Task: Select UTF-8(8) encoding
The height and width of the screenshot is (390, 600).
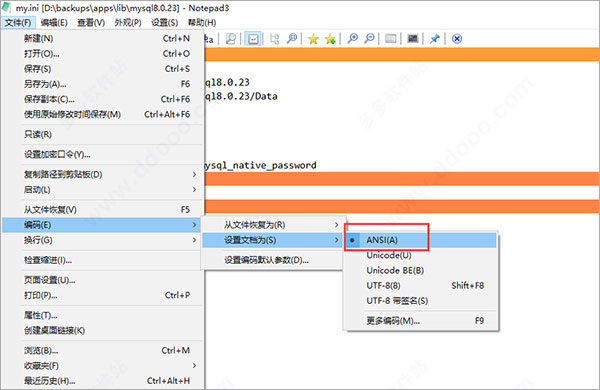Action: (421, 286)
